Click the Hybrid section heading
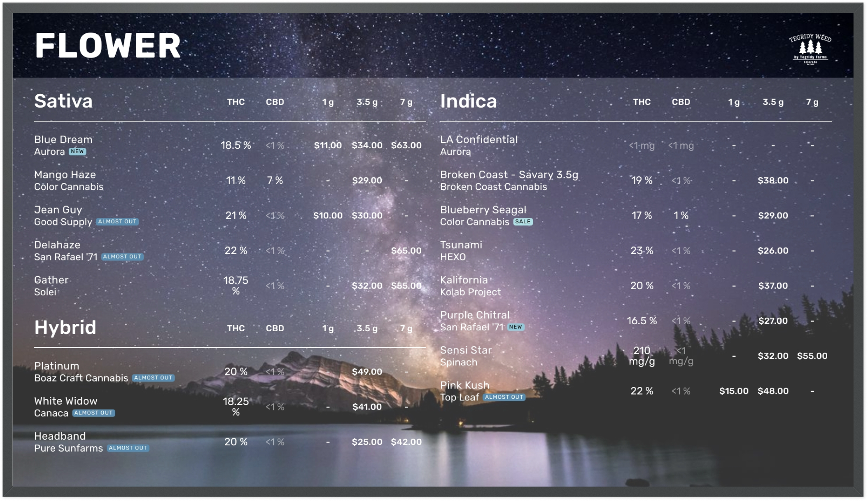Image resolution: width=868 pixels, height=501 pixels. pyautogui.click(x=65, y=328)
